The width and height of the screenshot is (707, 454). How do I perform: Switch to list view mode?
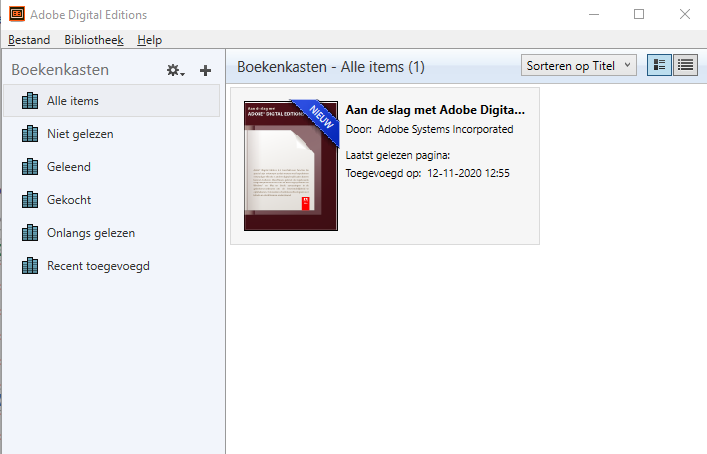point(685,65)
